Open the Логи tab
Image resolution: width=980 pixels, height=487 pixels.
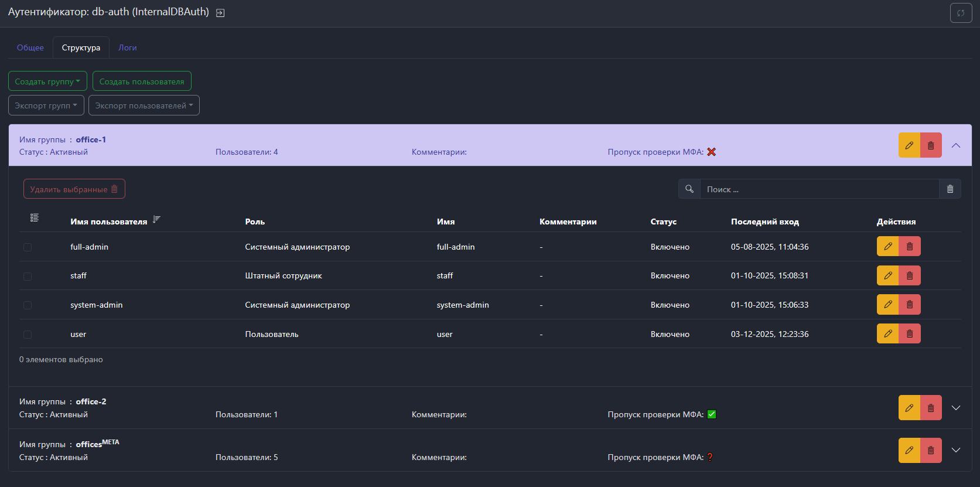127,47
